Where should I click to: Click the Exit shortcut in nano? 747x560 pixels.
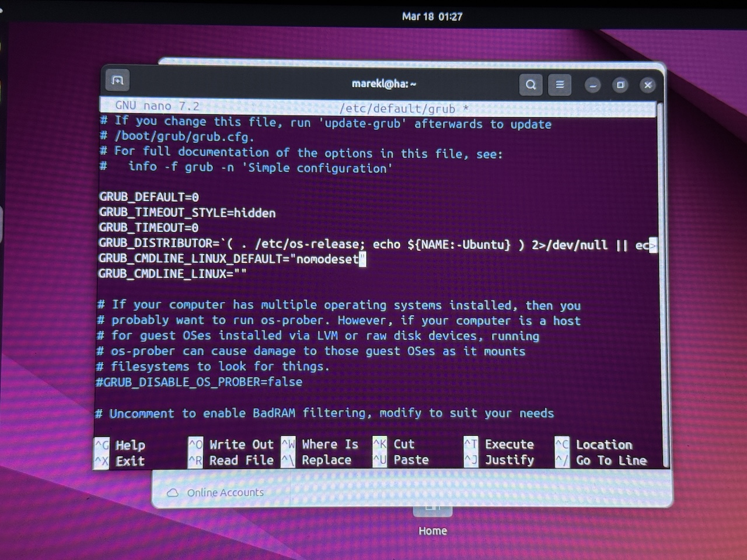130,461
